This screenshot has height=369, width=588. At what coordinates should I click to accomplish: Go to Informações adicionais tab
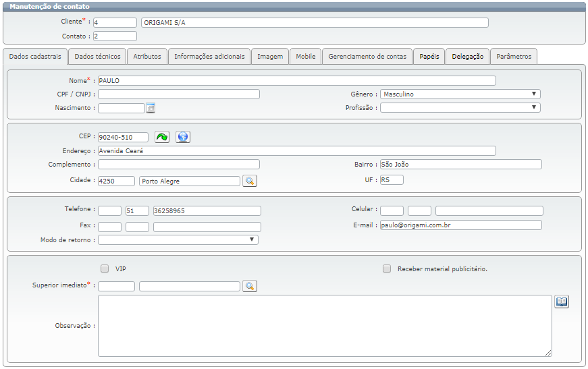209,57
